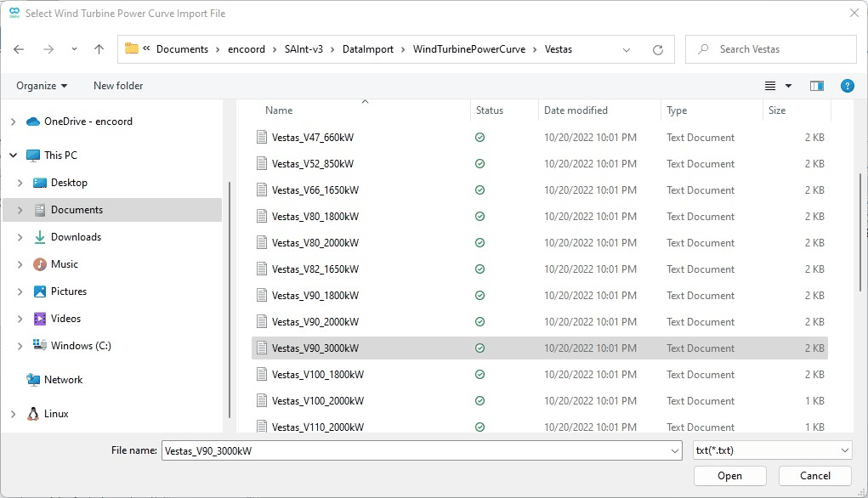Click the Help question mark icon
Image resolution: width=868 pixels, height=498 pixels.
pos(847,86)
